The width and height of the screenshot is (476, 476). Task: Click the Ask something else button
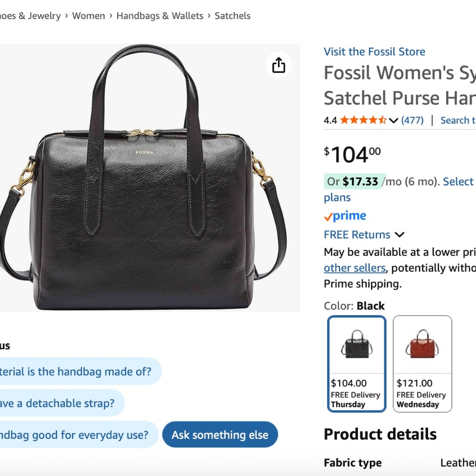click(220, 435)
